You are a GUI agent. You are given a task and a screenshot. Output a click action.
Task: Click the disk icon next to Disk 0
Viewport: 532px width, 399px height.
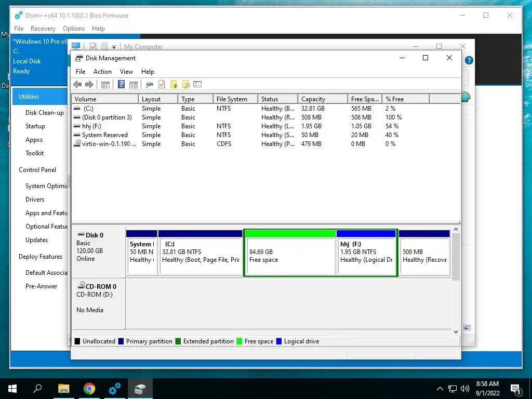[81, 234]
